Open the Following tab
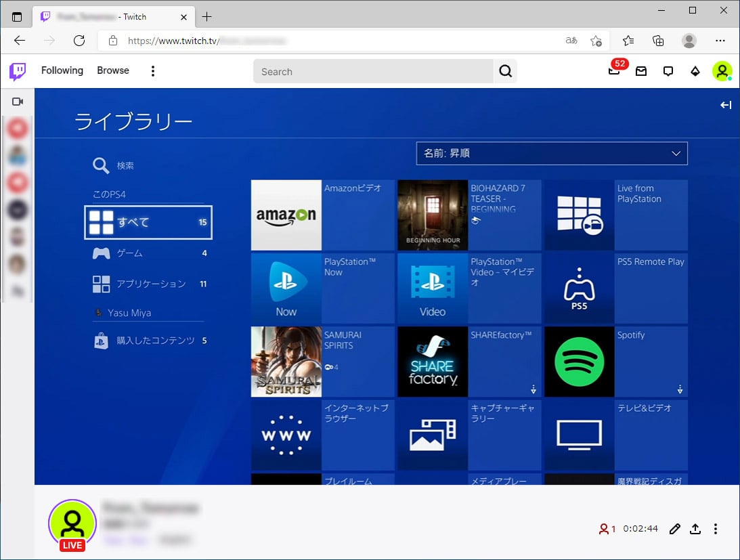This screenshot has width=740, height=560. click(62, 70)
